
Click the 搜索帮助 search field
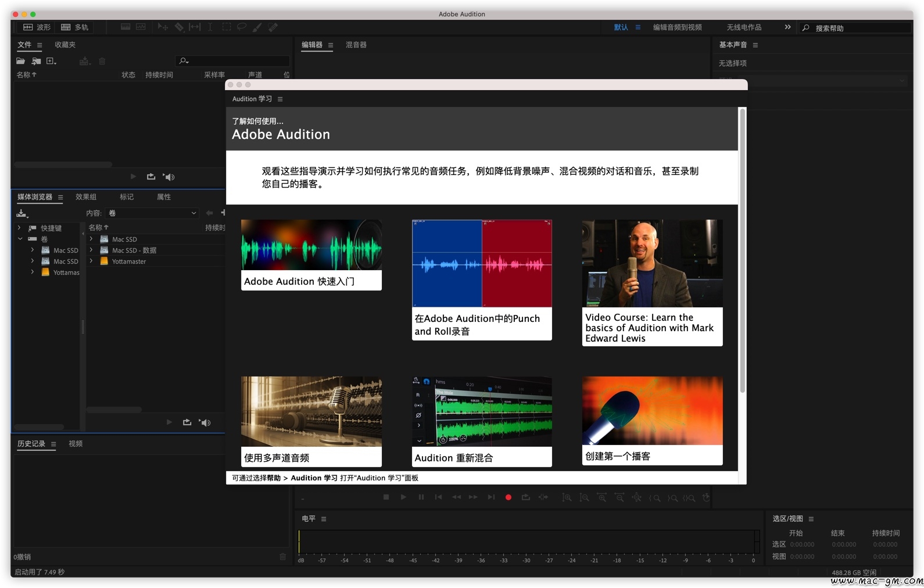coord(854,28)
